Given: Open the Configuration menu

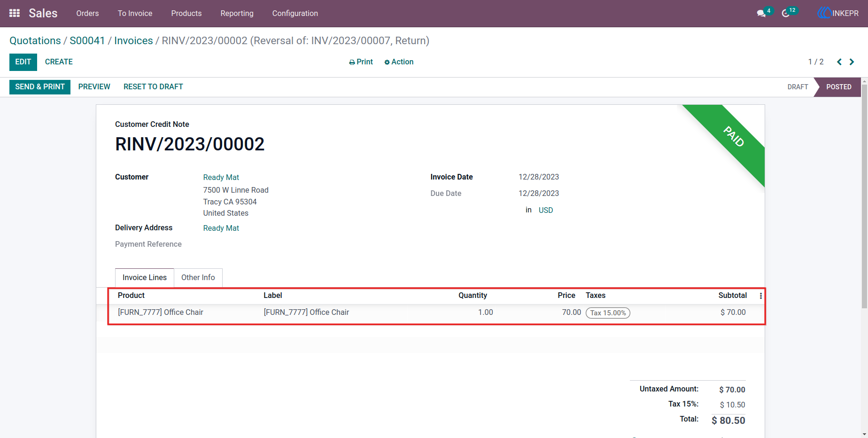Looking at the screenshot, I should point(295,13).
